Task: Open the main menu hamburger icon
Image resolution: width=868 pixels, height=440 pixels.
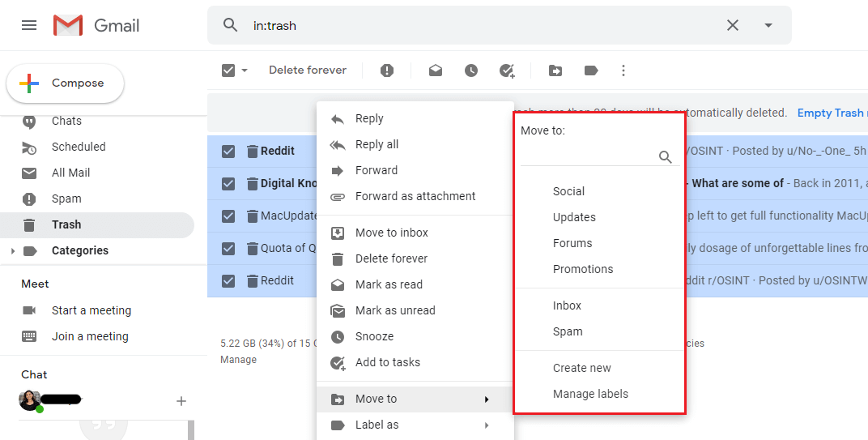Action: pyautogui.click(x=29, y=25)
